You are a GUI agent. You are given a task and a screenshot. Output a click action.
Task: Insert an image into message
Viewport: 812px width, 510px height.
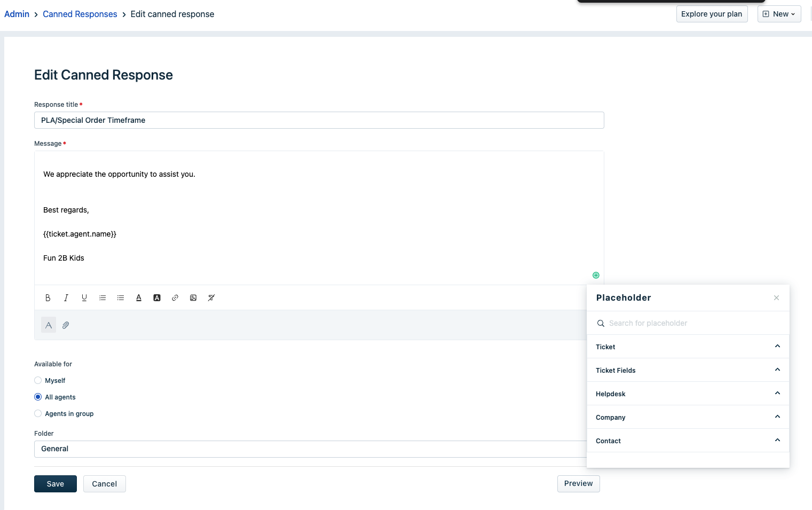click(193, 298)
